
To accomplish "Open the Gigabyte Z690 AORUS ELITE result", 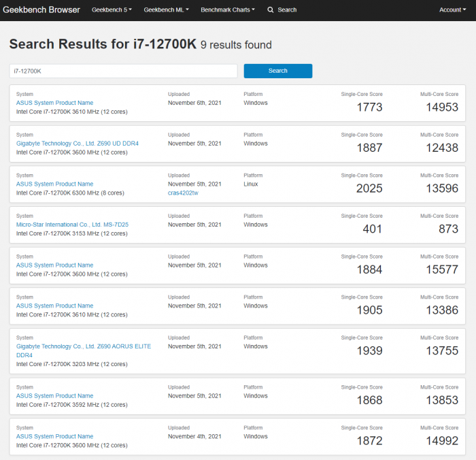I will 83,346.
